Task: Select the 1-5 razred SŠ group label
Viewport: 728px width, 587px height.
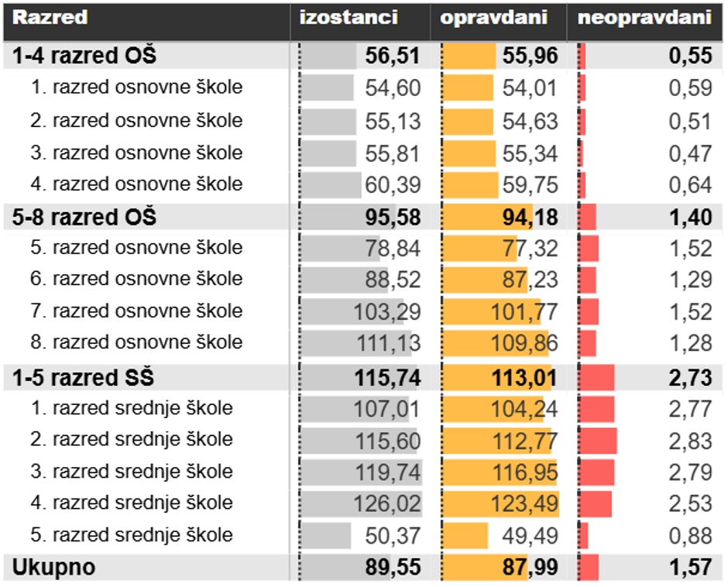Action: click(83, 378)
